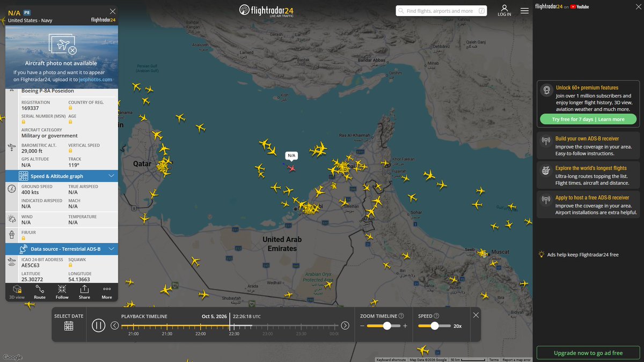644x362 pixels.
Task: Open map Terms link
Action: pyautogui.click(x=494, y=360)
